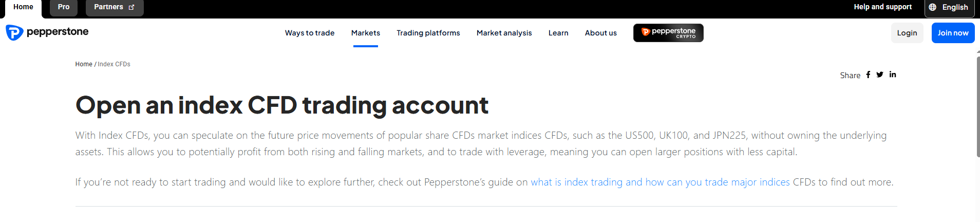Share page on Facebook

[x=868, y=75]
